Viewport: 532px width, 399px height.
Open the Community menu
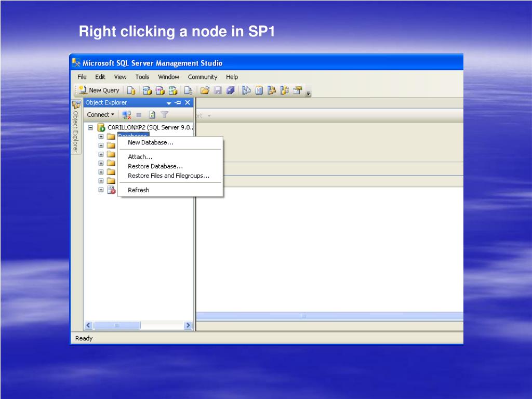[x=203, y=77]
